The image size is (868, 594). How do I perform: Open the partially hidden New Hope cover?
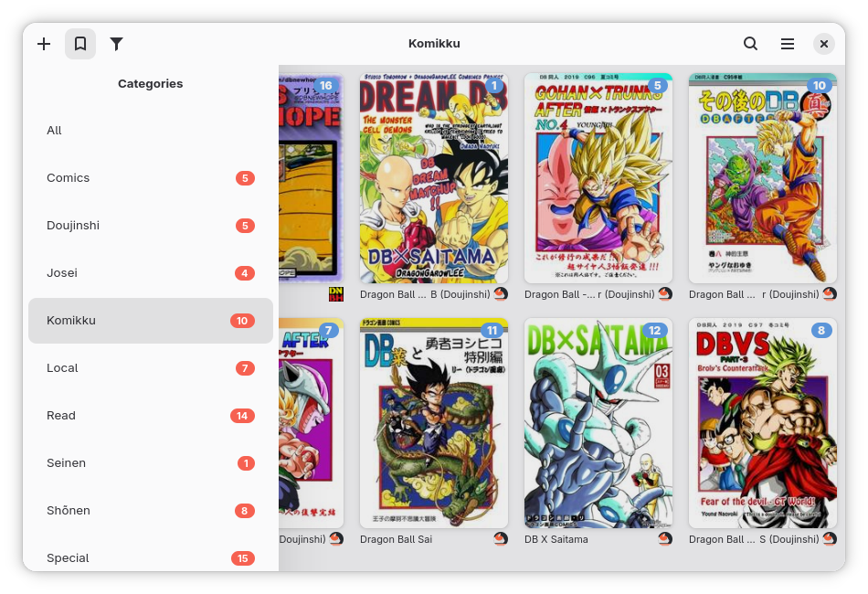click(x=311, y=178)
